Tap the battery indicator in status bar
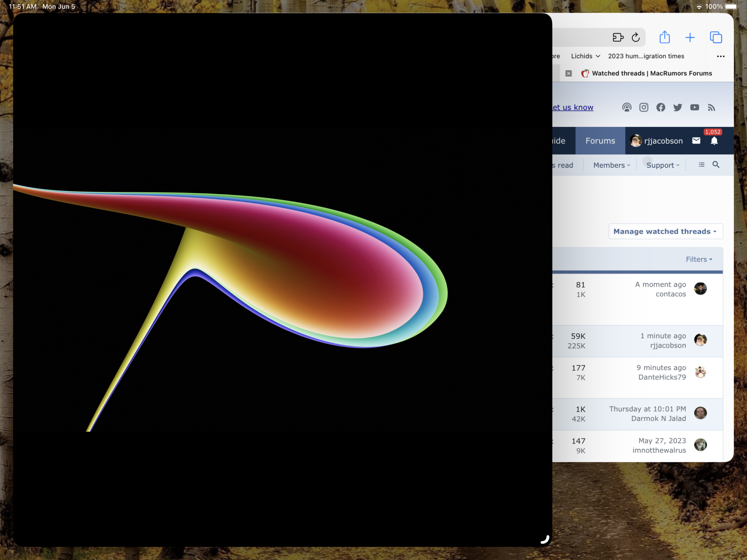Screen dimensions: 747x560 click(731, 6)
